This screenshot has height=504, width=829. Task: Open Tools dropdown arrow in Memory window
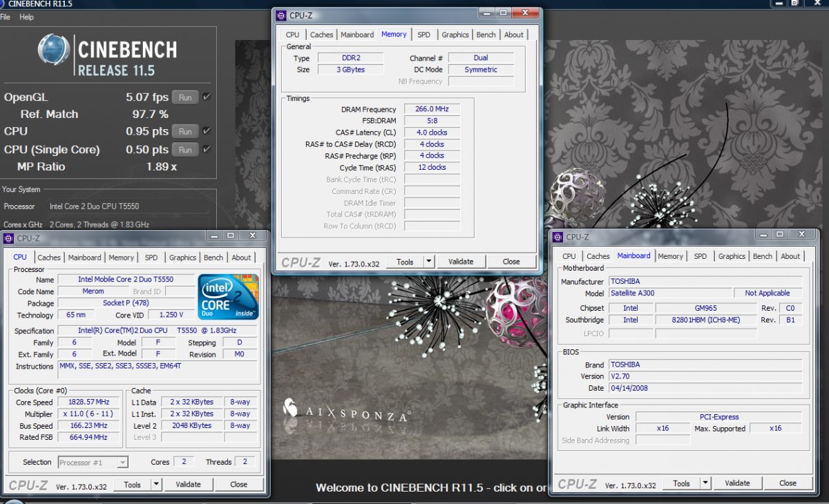(x=429, y=262)
